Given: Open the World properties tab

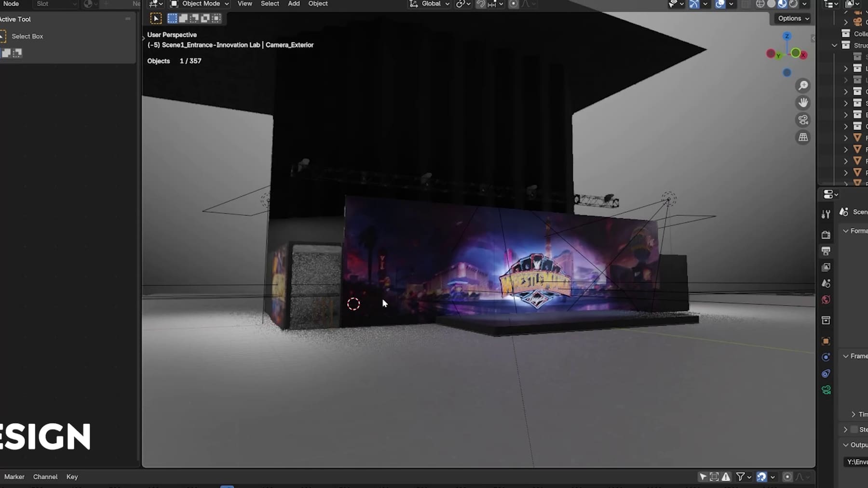Looking at the screenshot, I should point(826,300).
